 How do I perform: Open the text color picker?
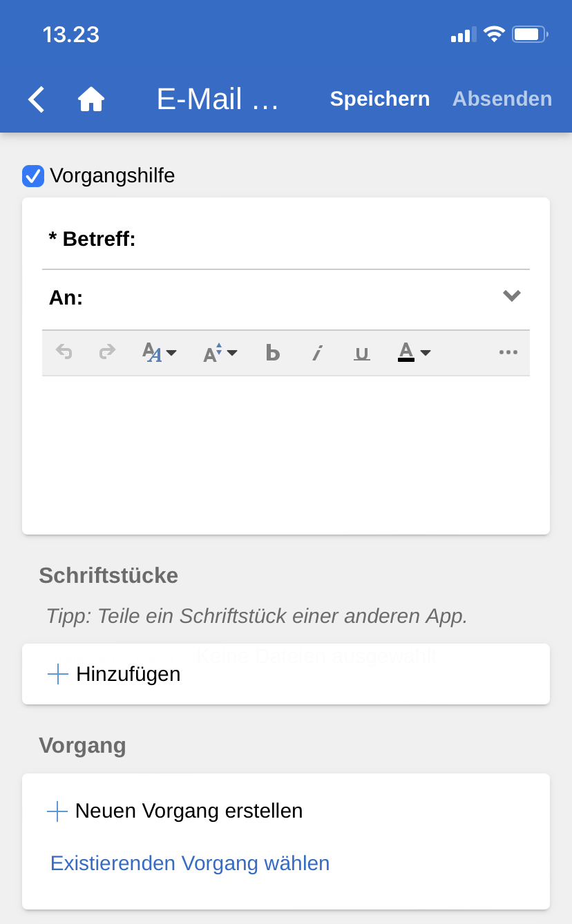click(414, 353)
